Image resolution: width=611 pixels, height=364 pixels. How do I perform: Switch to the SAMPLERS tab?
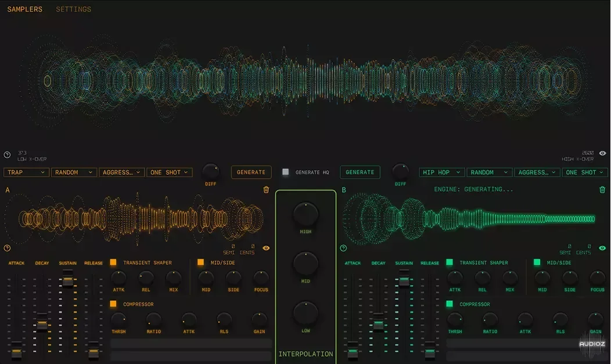tap(24, 9)
